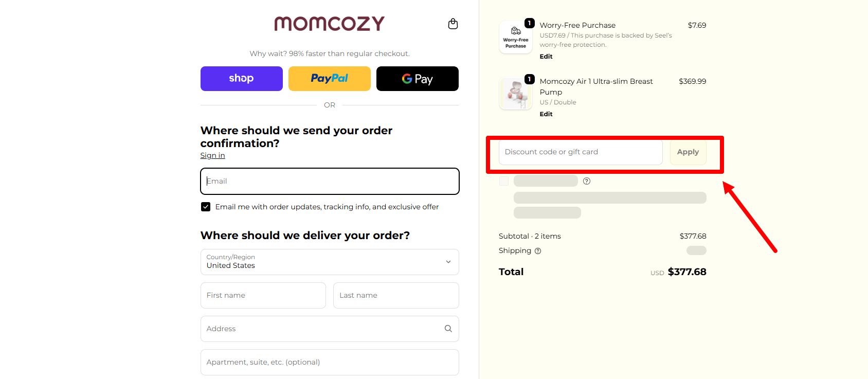Edit the Worry-Free Purchase item
Image resolution: width=868 pixels, height=379 pixels.
pos(546,56)
